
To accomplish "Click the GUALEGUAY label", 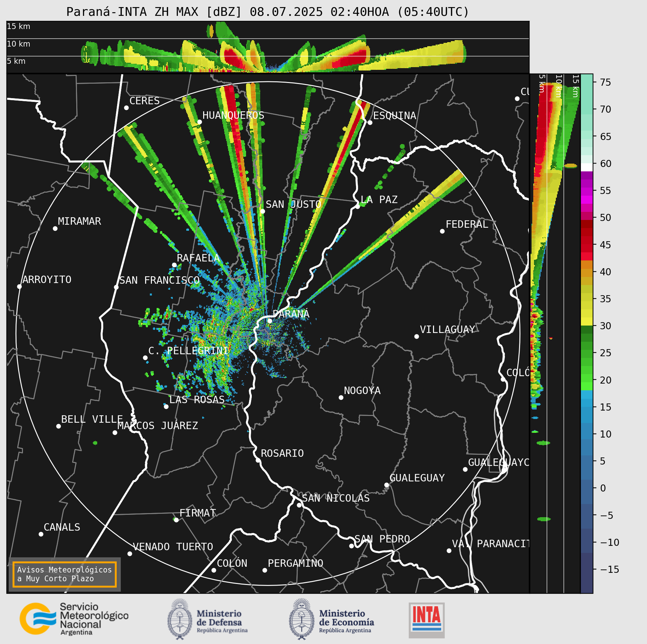I will point(417,478).
